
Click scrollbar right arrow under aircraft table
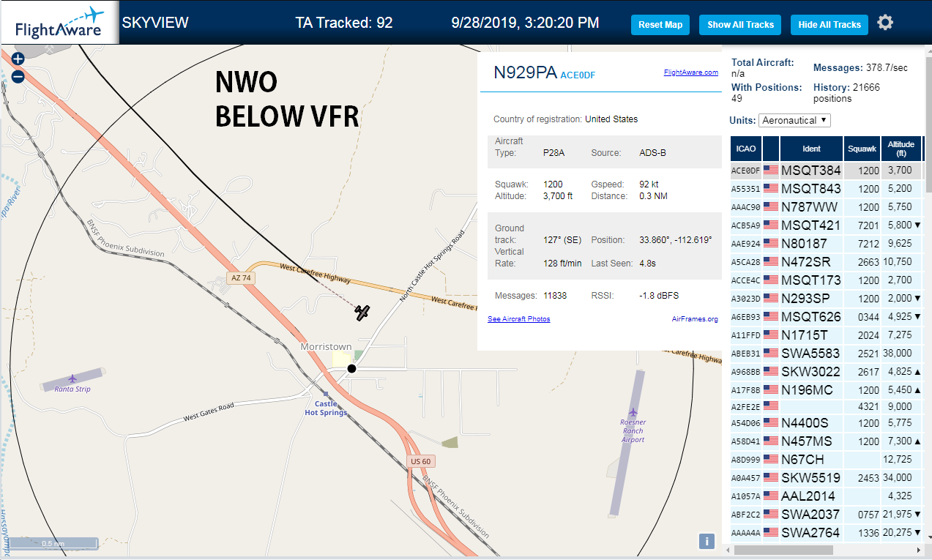point(919,550)
